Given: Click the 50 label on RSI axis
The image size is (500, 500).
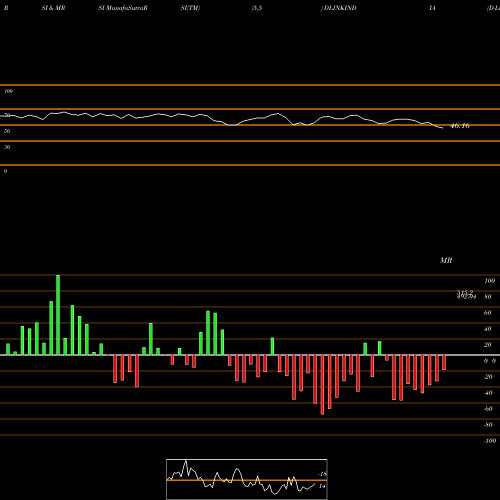Looking at the screenshot, I should (x=7, y=131).
